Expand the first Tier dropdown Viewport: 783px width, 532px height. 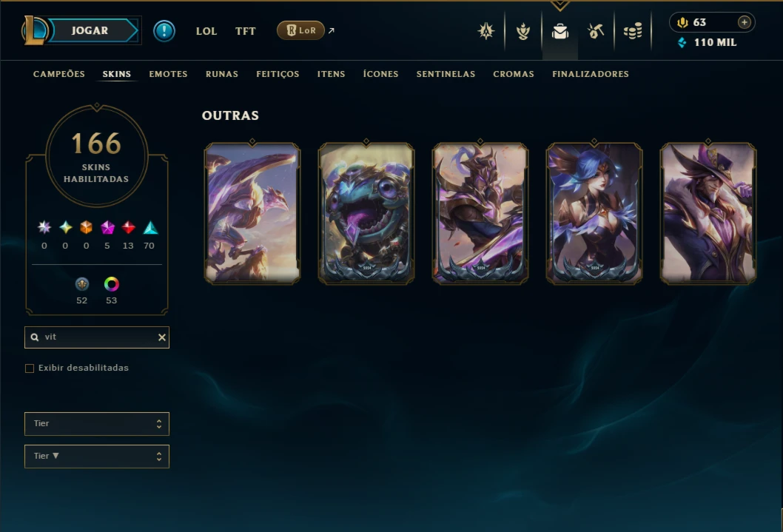tap(97, 424)
